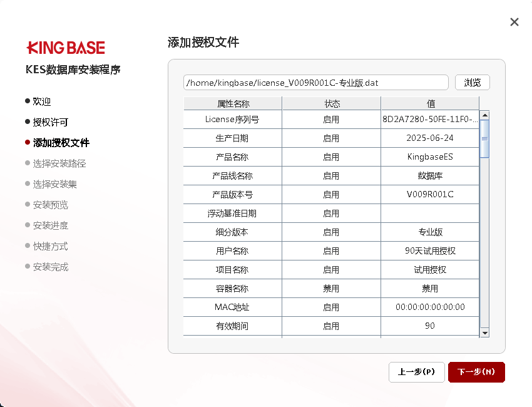Screen dimensions: 532x407
Task: Click the 容器名称 status cell 禁用
Action: (x=331, y=289)
